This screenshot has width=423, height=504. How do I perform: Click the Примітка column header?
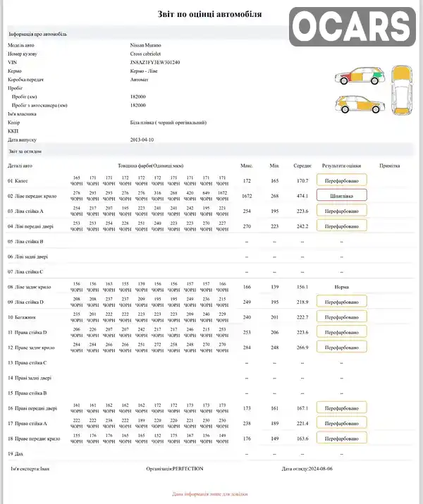pos(390,166)
